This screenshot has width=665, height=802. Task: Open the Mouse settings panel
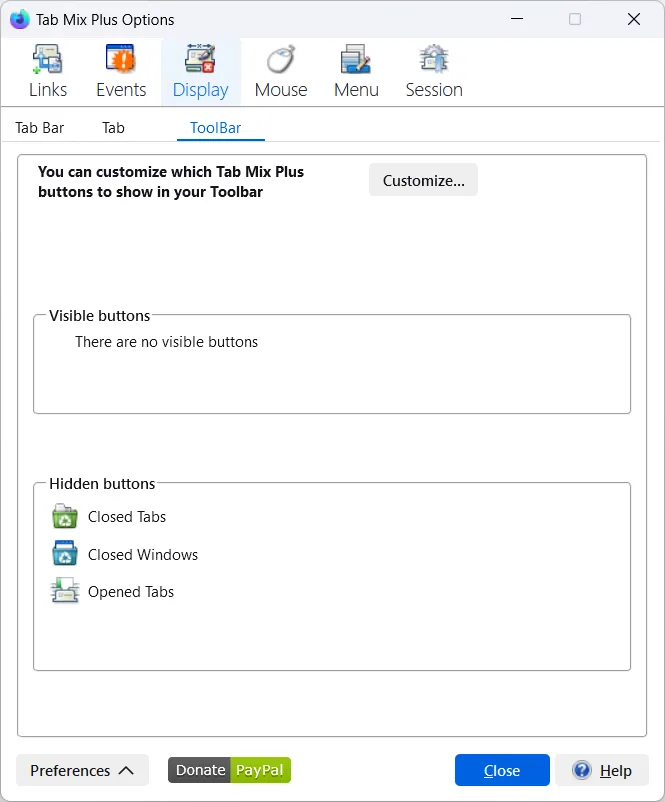281,72
